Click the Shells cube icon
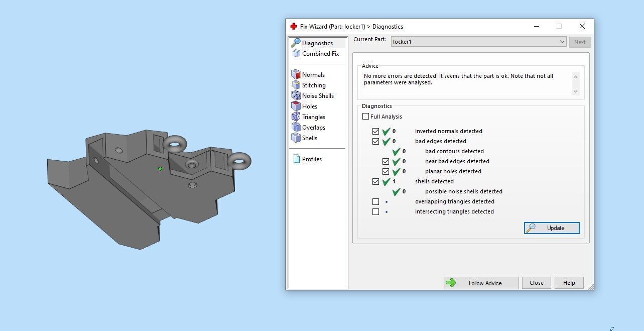The height and width of the screenshot is (331, 644). point(296,138)
